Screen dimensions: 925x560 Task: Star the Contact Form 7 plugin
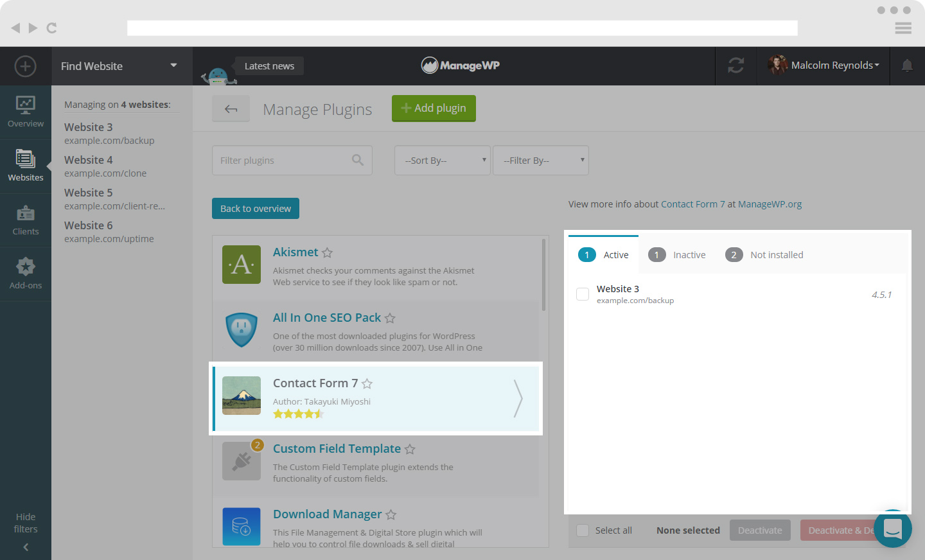tap(367, 384)
